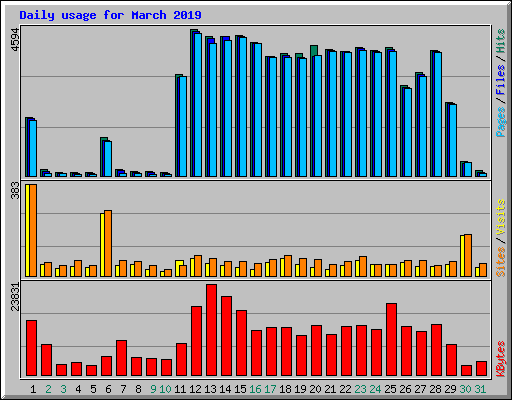Viewport: 512px width, 400px height.
Task: Click day label 22 on the x-axis
Action: coord(345,389)
